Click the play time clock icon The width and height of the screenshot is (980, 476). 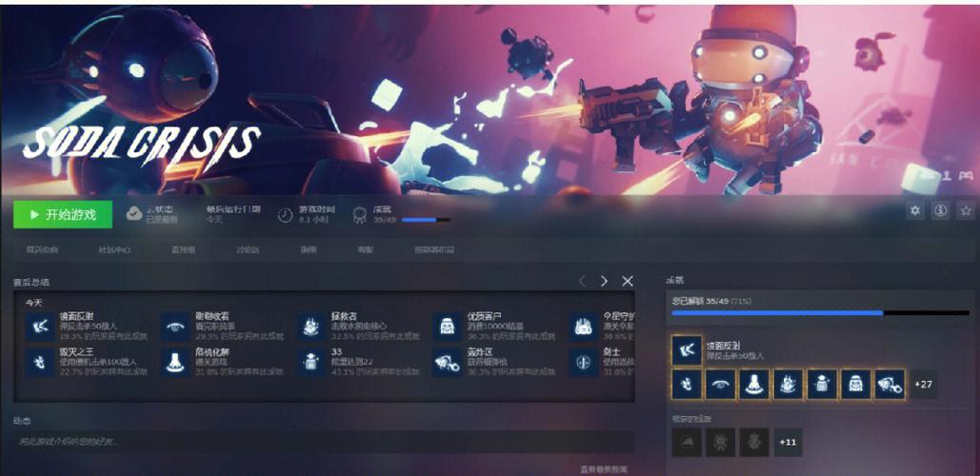click(x=285, y=215)
